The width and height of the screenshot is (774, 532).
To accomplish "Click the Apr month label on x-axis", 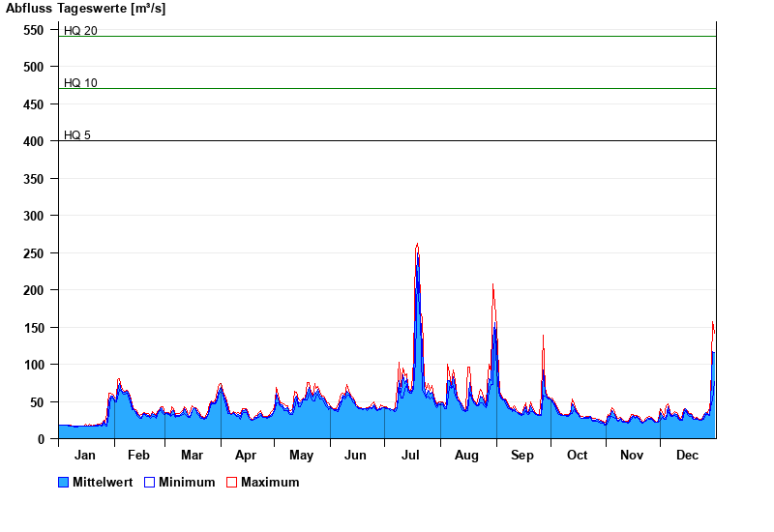I will click(246, 456).
